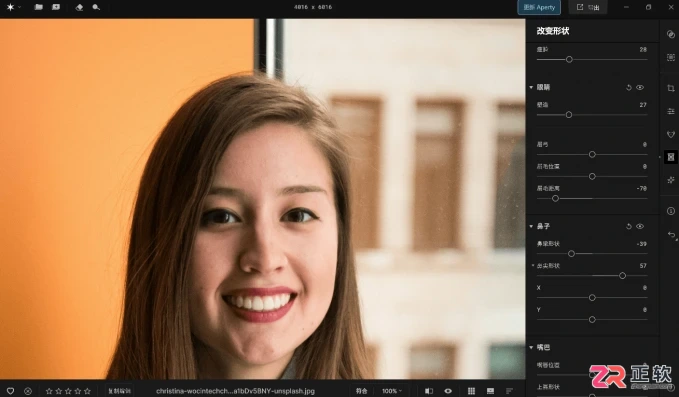Screen dimensions: 679x397
Task: Open the info circle icon in sidebar
Action: coord(671,211)
